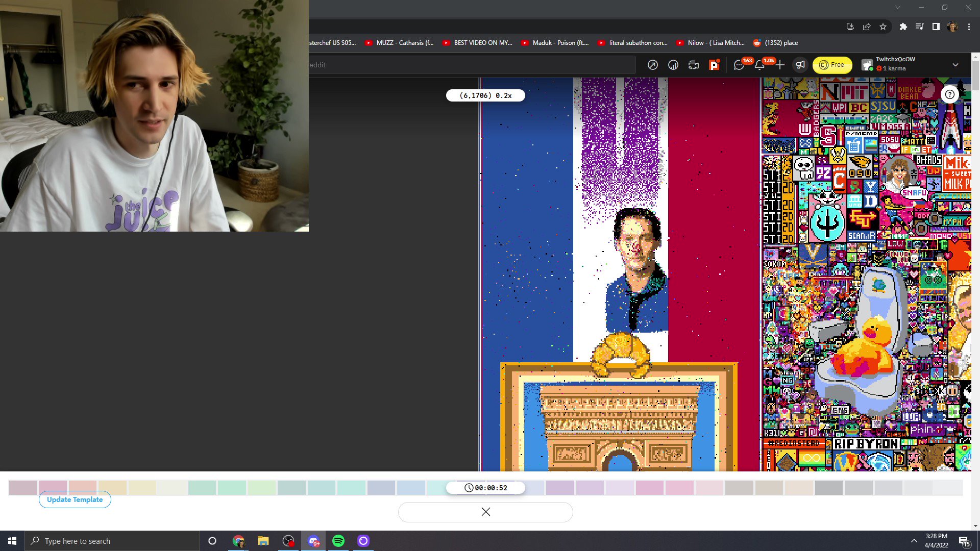Click the Reddit All chart icon
This screenshot has width=980, height=551.
coord(673,65)
